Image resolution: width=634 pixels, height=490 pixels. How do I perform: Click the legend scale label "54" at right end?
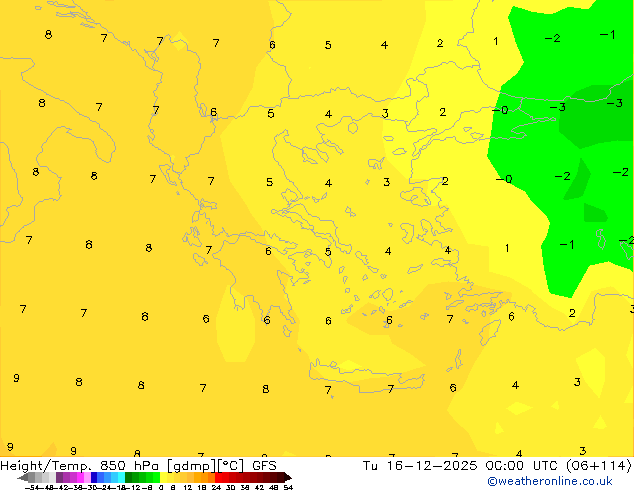point(288,487)
